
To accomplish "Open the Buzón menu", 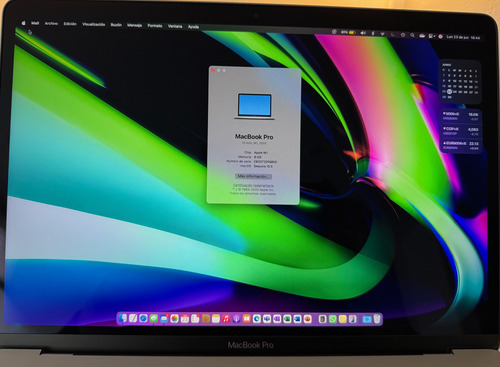I will (116, 25).
